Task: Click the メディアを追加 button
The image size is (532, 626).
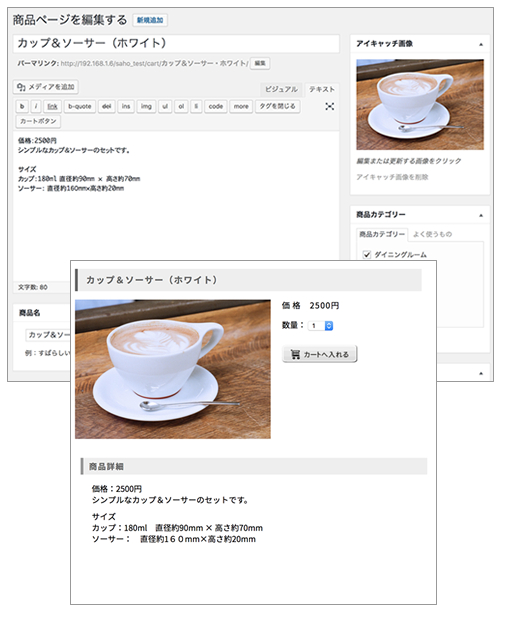Action: click(46, 87)
